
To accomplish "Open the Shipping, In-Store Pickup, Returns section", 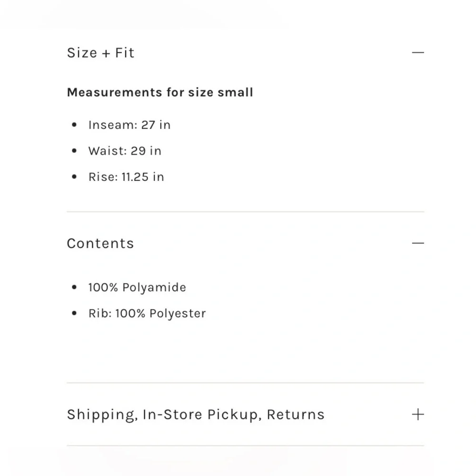I will tap(196, 415).
